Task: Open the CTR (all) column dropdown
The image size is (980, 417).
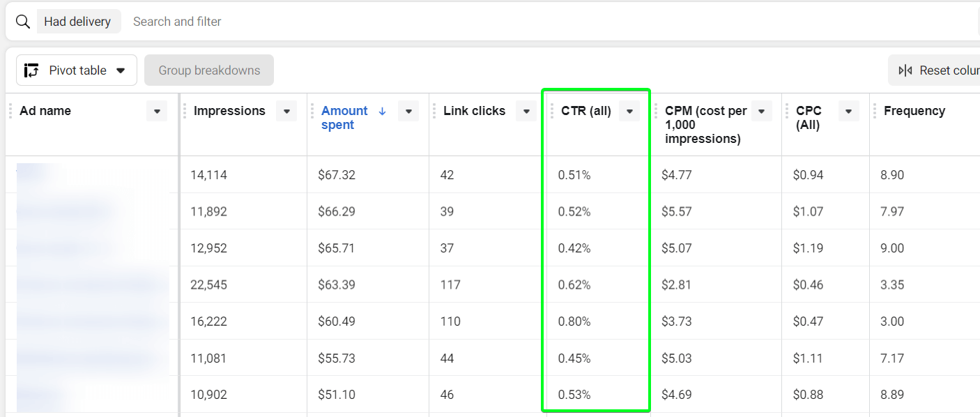Action: (x=629, y=111)
